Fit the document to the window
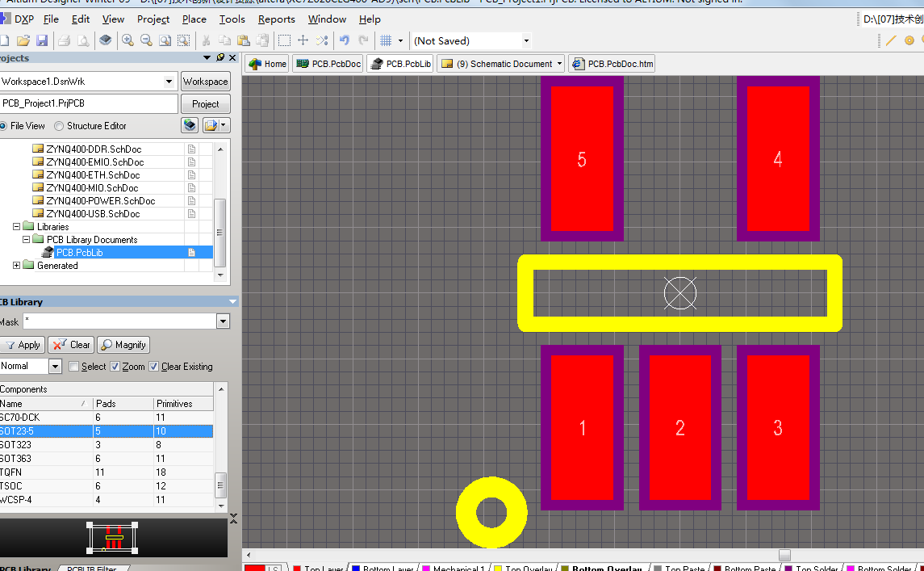Image resolution: width=924 pixels, height=571 pixels. pyautogui.click(x=165, y=40)
